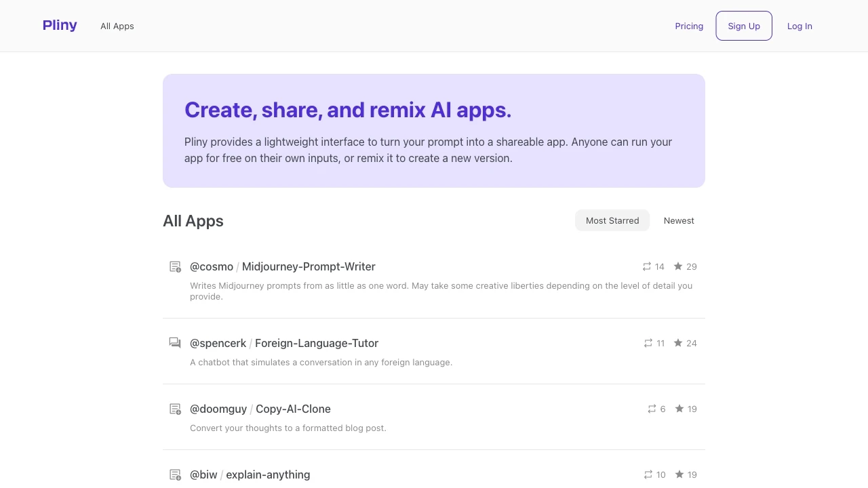Click the Sign Up button

pos(743,26)
